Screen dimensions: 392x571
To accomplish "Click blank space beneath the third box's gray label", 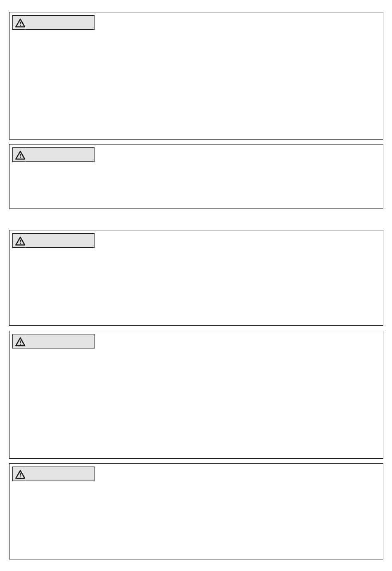I will (x=54, y=286).
